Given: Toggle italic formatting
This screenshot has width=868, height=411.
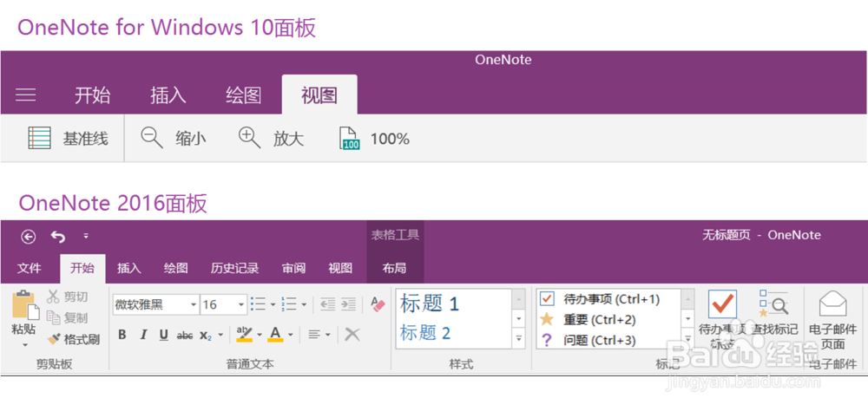Looking at the screenshot, I should pos(143,335).
